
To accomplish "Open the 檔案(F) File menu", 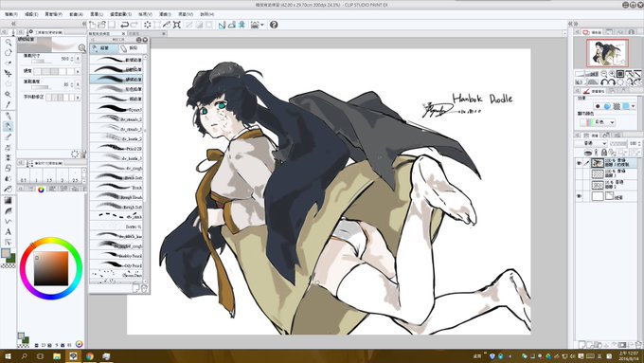I will coord(11,14).
